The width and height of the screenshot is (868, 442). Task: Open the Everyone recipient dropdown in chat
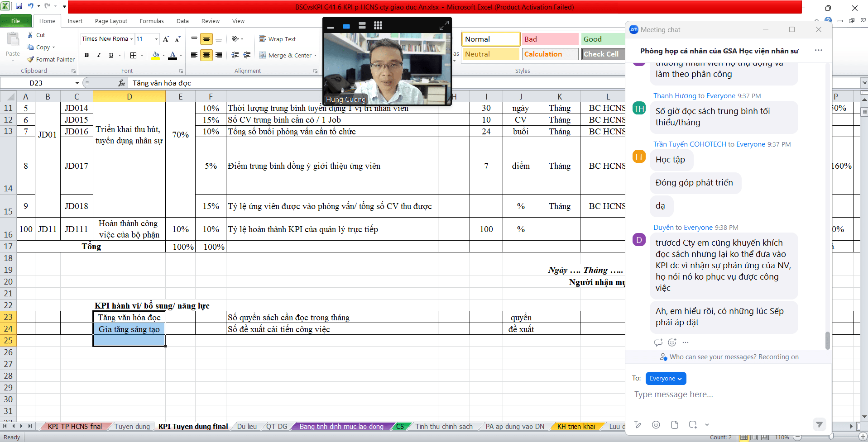666,378
